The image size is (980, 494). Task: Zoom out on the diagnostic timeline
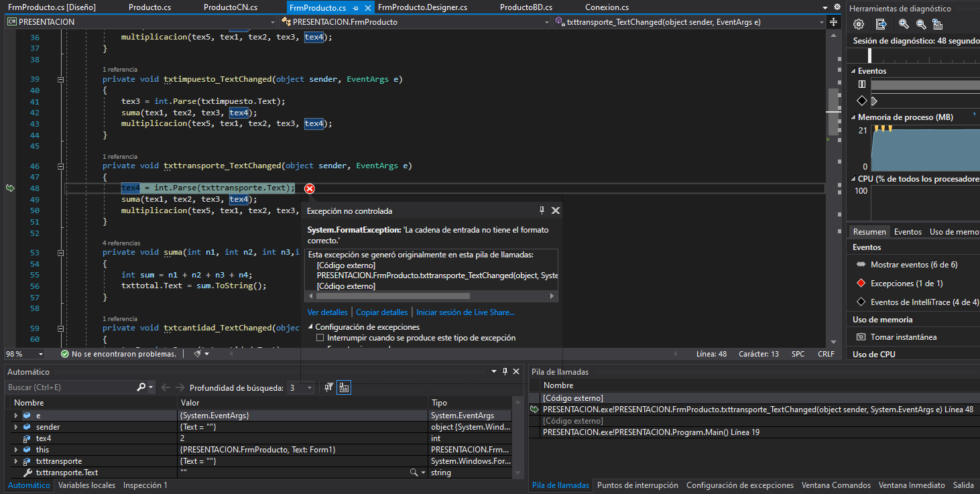pos(921,24)
